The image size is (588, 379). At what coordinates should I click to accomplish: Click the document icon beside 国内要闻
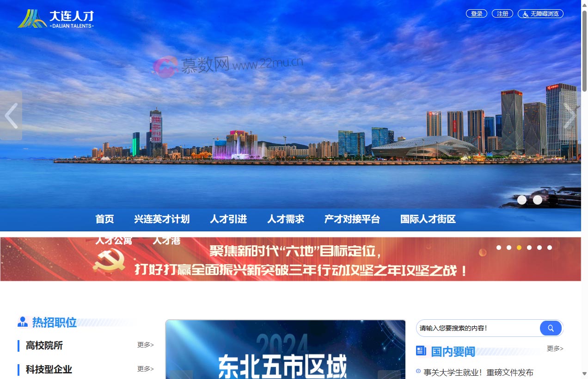coord(421,351)
